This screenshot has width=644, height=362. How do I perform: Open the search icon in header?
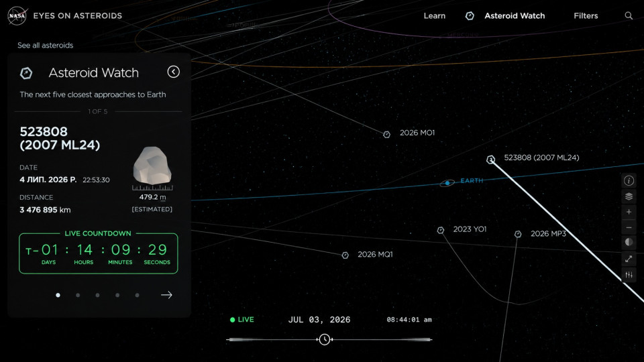629,15
